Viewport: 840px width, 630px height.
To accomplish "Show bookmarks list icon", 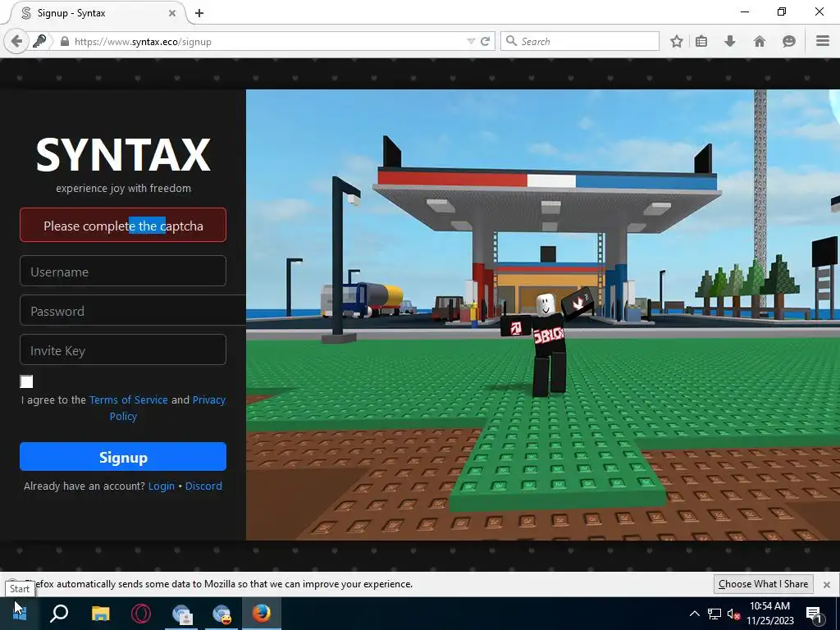I will 701,41.
